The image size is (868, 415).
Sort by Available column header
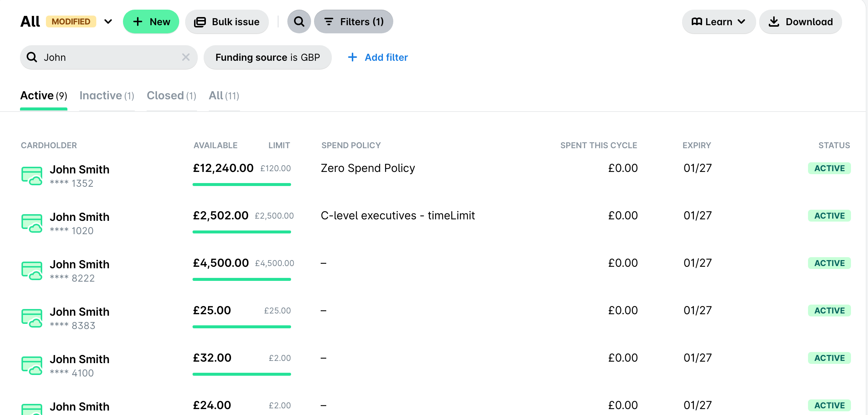(x=216, y=145)
